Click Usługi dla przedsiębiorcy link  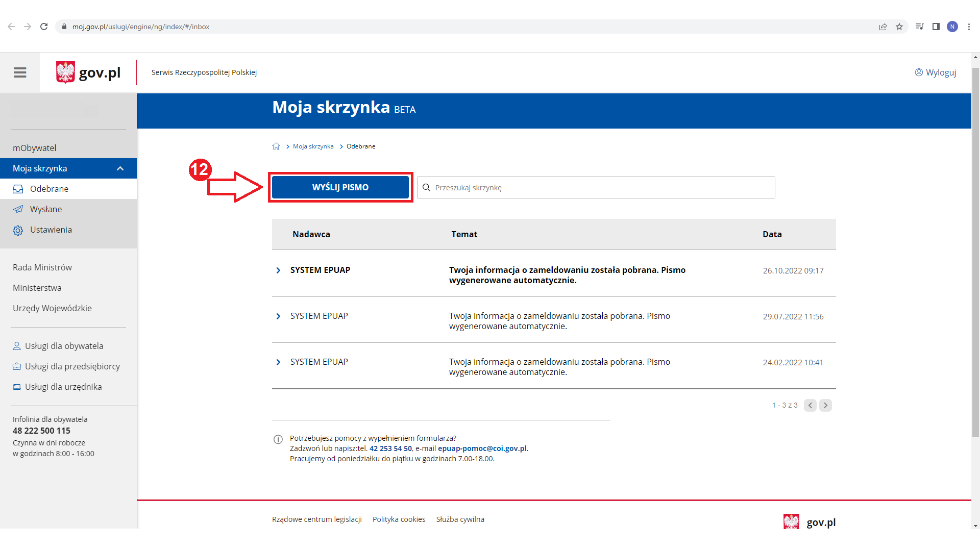tap(72, 366)
